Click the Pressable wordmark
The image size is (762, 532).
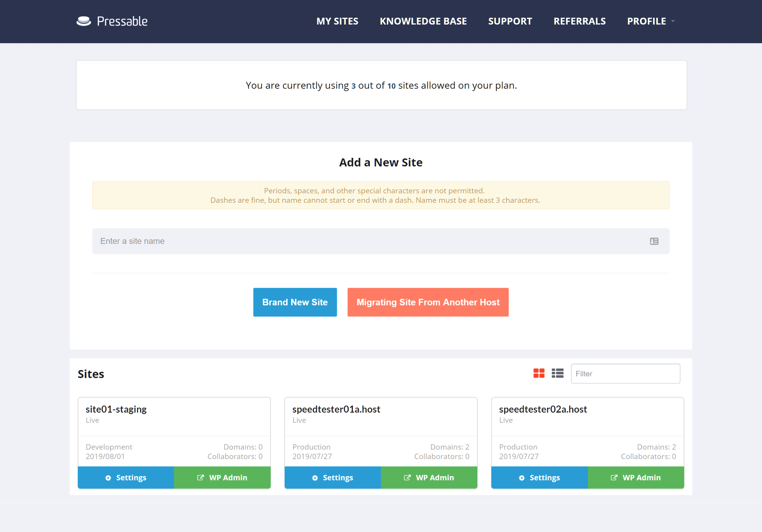(122, 21)
